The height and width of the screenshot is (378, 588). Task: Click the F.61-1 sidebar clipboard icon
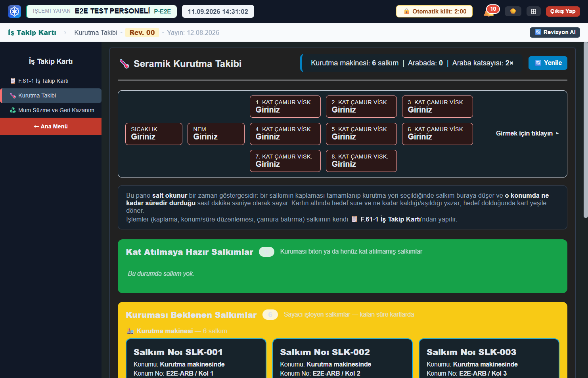tap(13, 81)
